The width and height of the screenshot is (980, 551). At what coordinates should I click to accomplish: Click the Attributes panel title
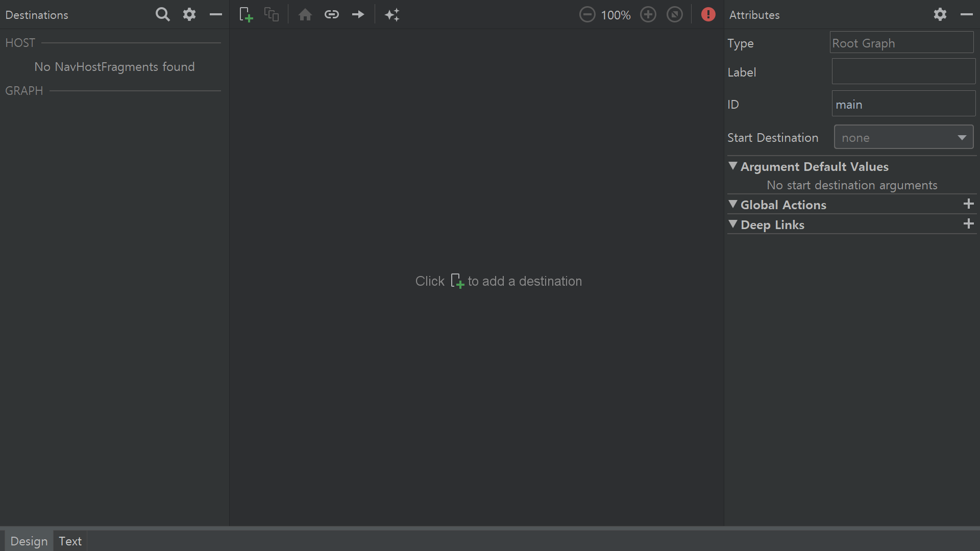coord(754,15)
